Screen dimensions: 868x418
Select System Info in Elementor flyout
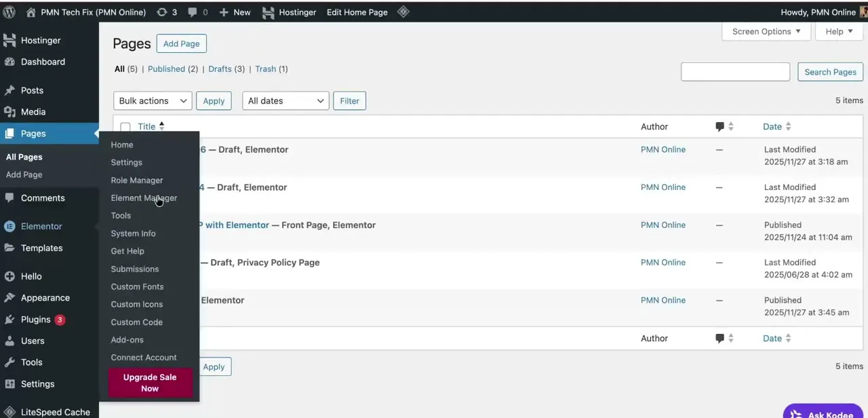tap(133, 233)
